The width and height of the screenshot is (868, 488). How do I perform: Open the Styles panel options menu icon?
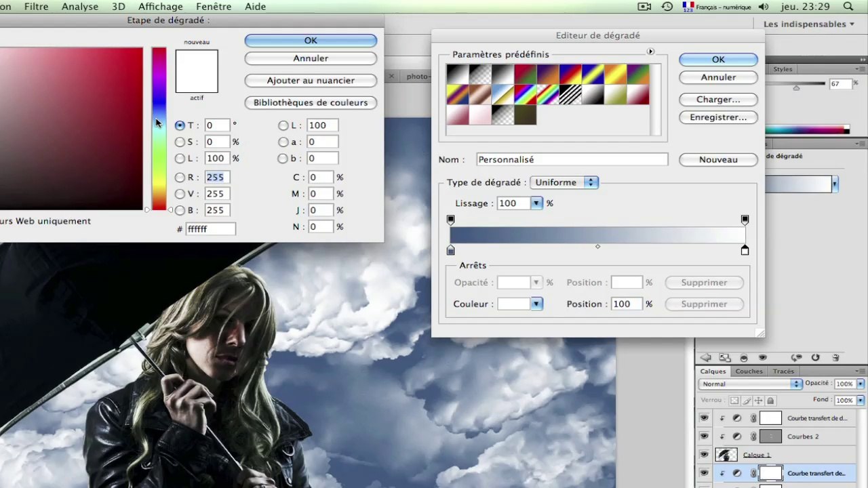[860, 68]
